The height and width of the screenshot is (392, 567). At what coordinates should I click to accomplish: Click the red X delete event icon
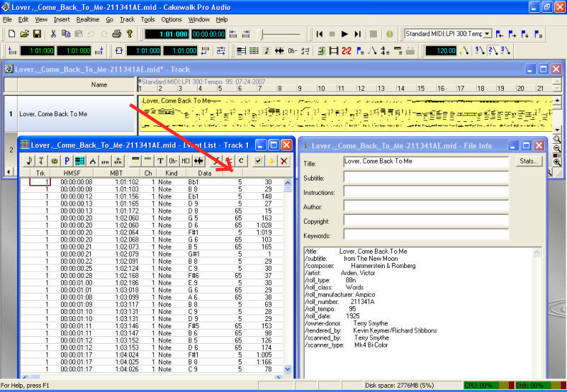click(x=283, y=161)
